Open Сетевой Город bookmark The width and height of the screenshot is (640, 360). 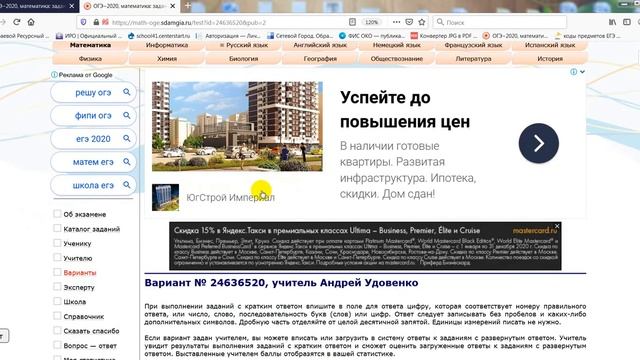[300, 36]
